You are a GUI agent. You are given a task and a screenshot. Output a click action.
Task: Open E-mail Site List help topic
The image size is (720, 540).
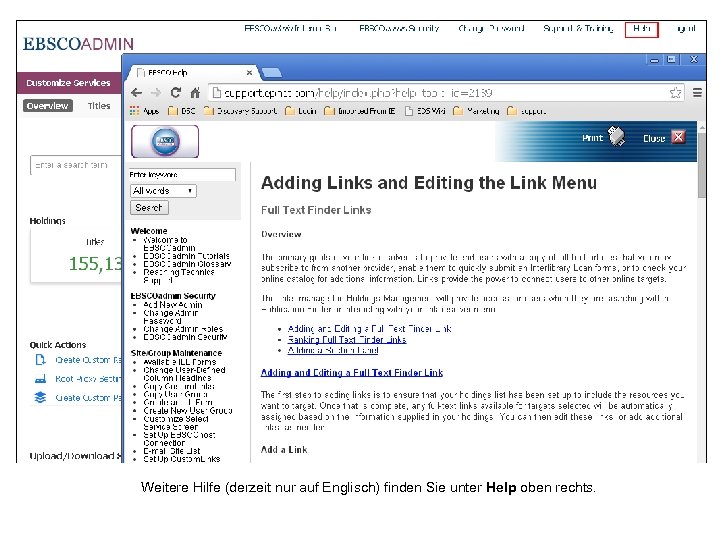point(171,451)
